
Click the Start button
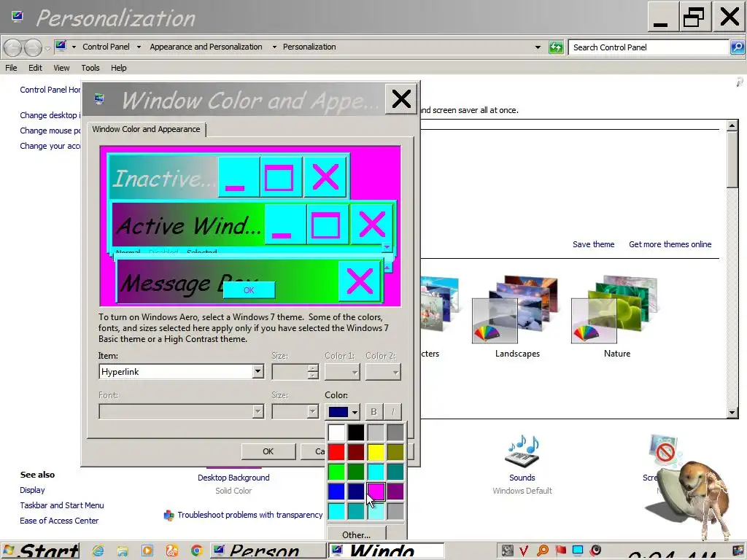[41, 551]
